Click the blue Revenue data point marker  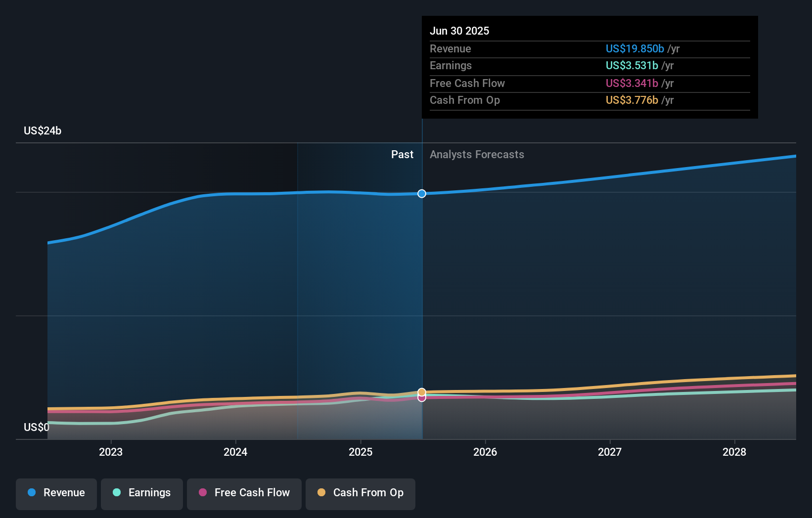click(422, 194)
